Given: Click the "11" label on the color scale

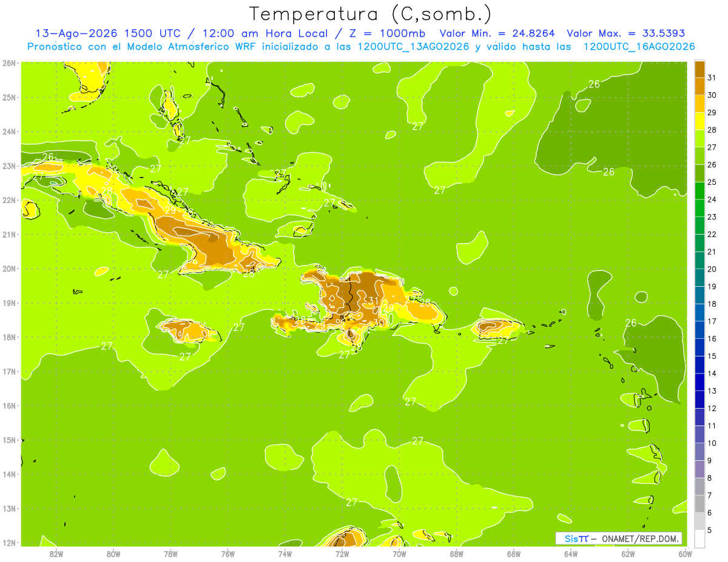Looking at the screenshot, I should [x=712, y=426].
